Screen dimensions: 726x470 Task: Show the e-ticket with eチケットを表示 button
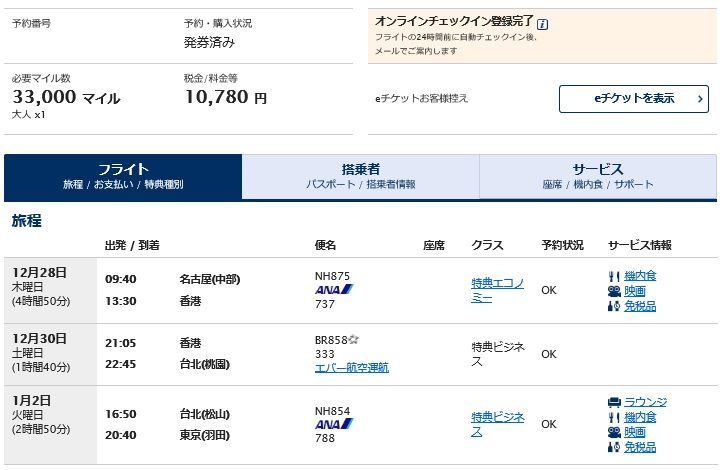pyautogui.click(x=633, y=98)
